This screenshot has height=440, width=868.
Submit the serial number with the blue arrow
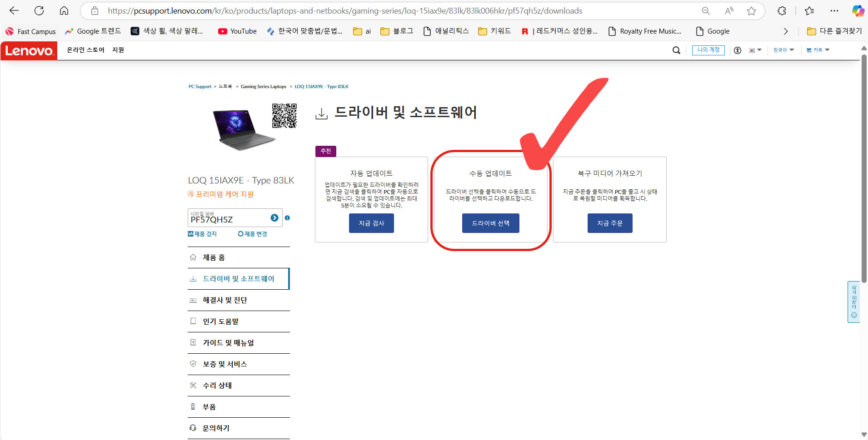point(274,218)
